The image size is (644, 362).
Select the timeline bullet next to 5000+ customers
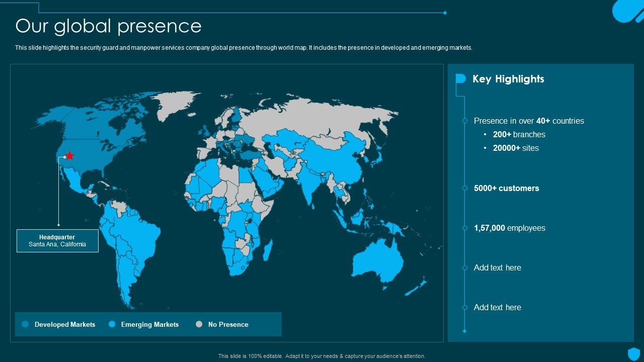point(465,188)
